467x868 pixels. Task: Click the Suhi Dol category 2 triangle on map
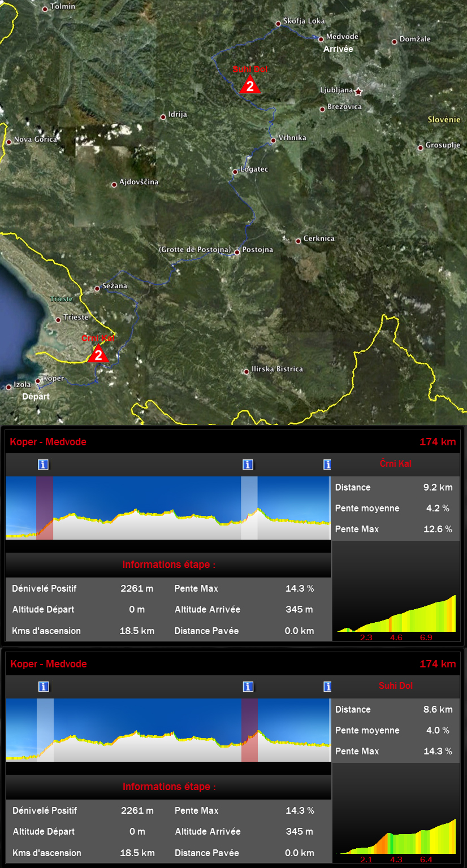(249, 85)
